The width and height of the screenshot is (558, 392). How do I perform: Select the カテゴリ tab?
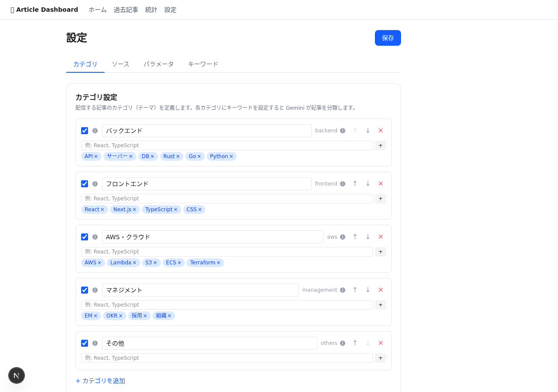(x=85, y=64)
